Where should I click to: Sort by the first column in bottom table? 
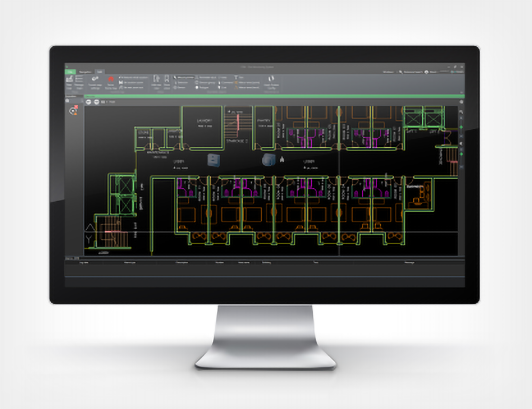[84, 263]
